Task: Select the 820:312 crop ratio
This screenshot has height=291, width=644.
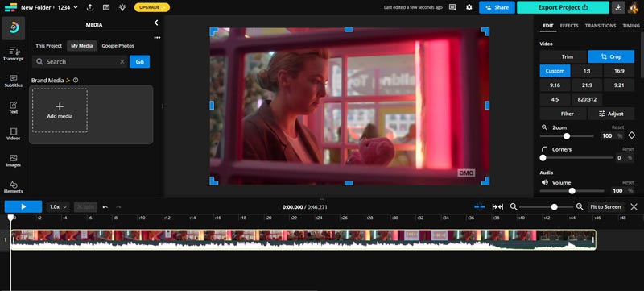Action: (x=587, y=99)
